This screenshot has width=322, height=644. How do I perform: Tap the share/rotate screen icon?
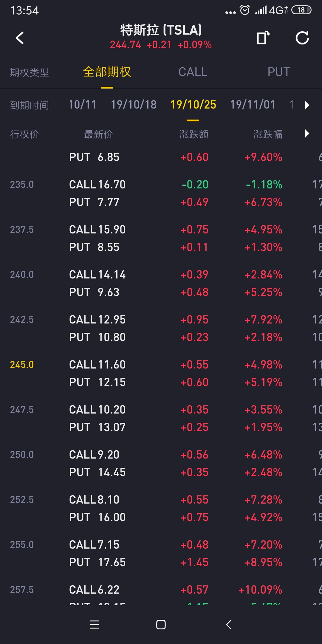(x=263, y=38)
